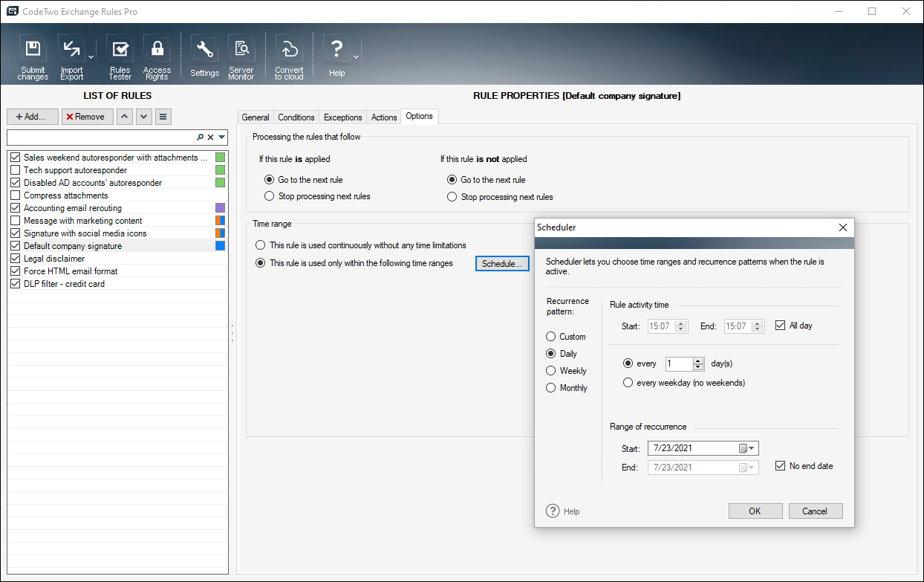Select Disabled AD accounts' autoresponder rule
The width and height of the screenshot is (924, 582).
[x=117, y=183]
